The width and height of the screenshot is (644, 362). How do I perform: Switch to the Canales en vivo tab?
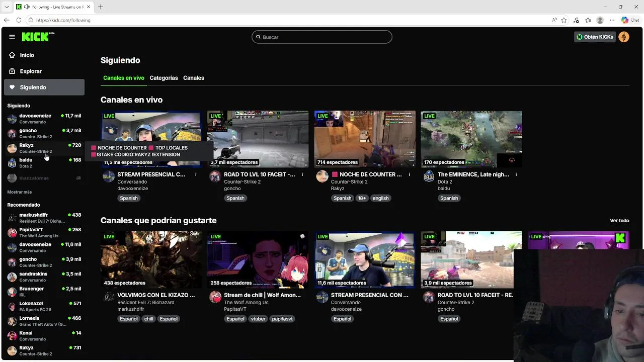pos(124,78)
